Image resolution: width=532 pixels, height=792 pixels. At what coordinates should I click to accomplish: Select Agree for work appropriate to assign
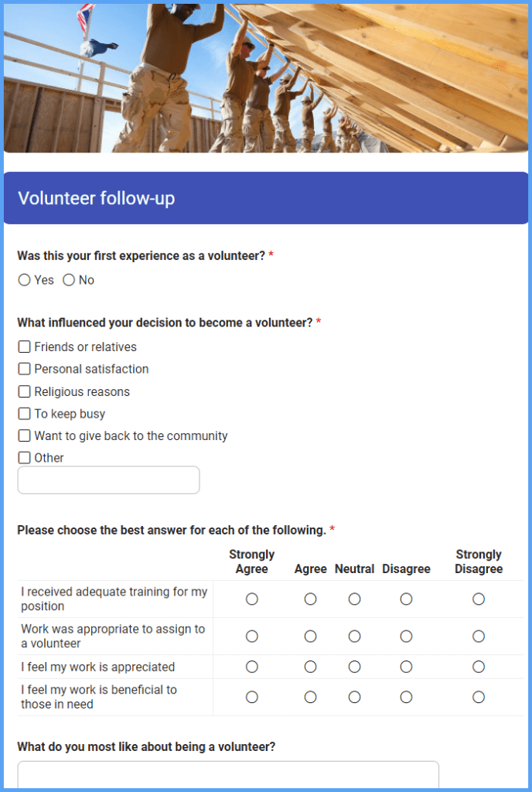(310, 636)
